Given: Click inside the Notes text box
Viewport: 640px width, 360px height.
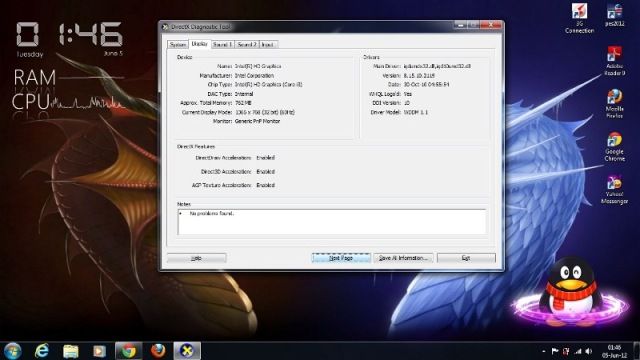Looking at the screenshot, I should click(x=332, y=222).
